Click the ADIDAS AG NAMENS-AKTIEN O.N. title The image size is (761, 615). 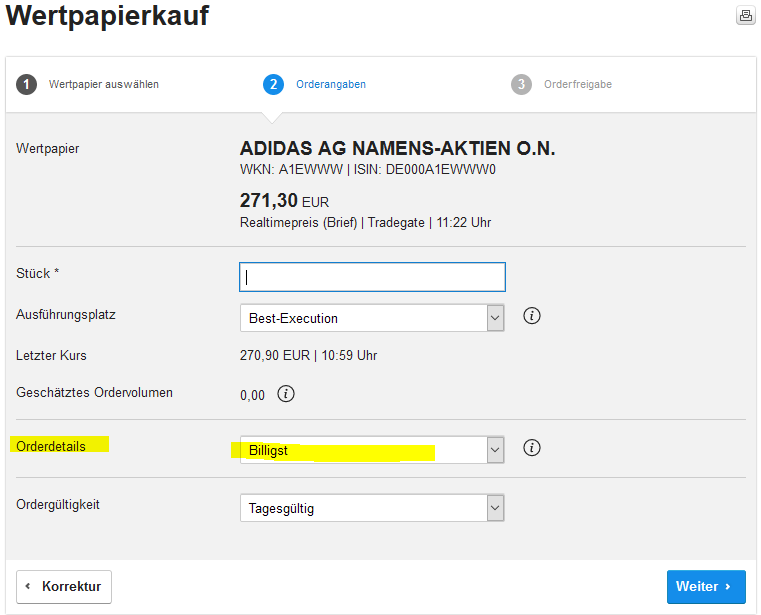[397, 148]
